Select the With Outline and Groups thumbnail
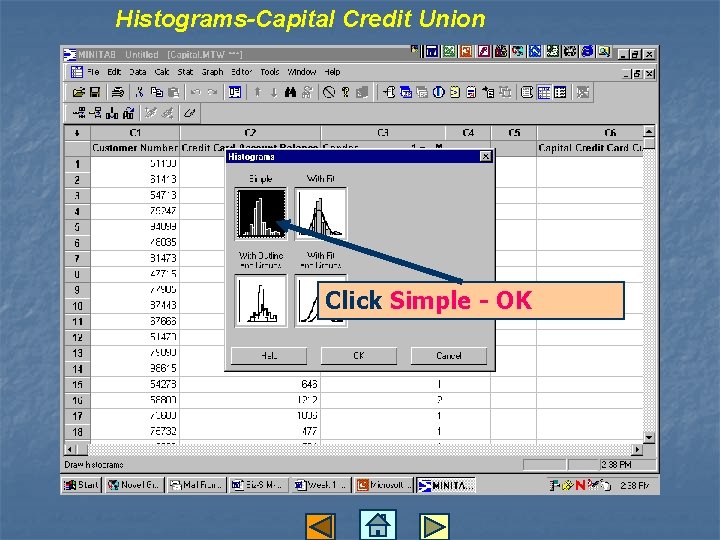Image resolution: width=720 pixels, height=540 pixels. pyautogui.click(x=261, y=301)
